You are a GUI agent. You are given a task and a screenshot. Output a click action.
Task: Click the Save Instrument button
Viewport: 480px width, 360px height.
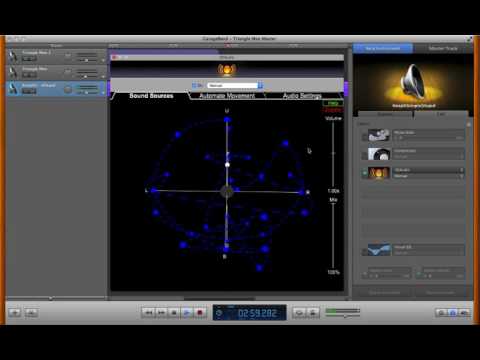(x=440, y=292)
